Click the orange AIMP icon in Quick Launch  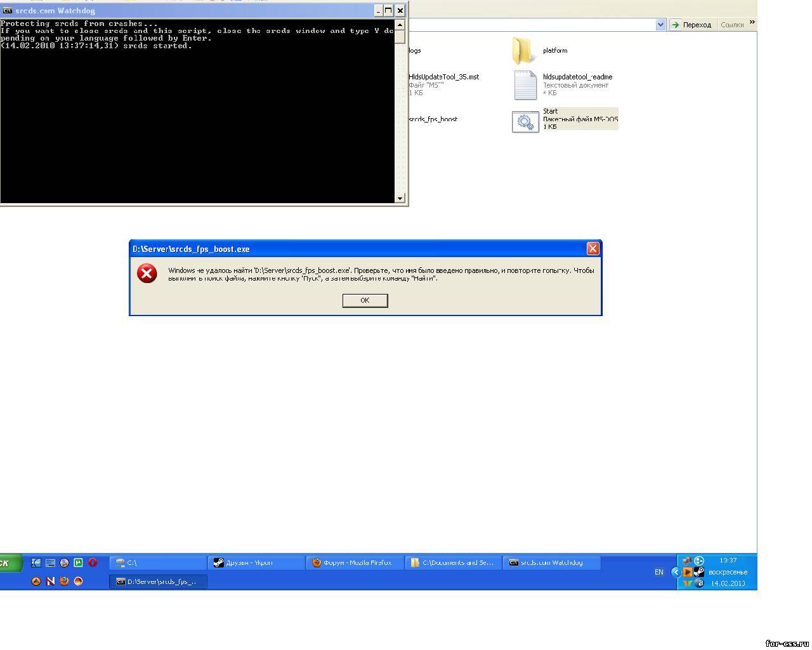36,581
